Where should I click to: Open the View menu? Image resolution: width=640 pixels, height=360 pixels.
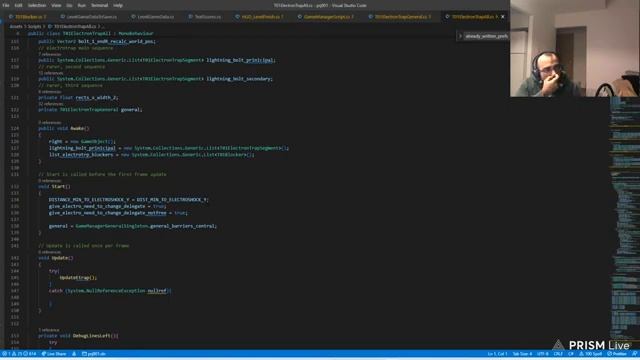coord(56,5)
